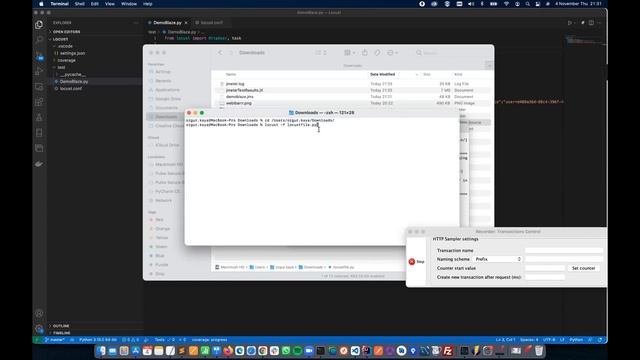Open Finder list view switcher dropdown
This screenshot has height=360, width=640.
(x=321, y=53)
